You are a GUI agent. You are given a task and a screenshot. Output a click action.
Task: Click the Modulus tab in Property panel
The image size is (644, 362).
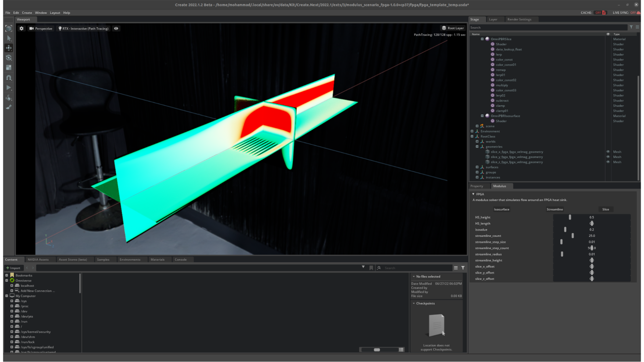click(500, 186)
